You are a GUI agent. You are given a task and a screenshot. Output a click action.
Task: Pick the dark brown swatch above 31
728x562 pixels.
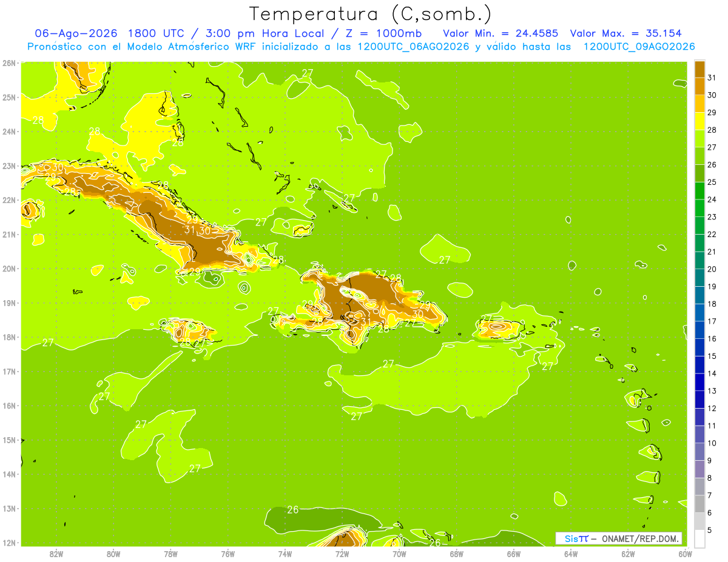pos(699,69)
